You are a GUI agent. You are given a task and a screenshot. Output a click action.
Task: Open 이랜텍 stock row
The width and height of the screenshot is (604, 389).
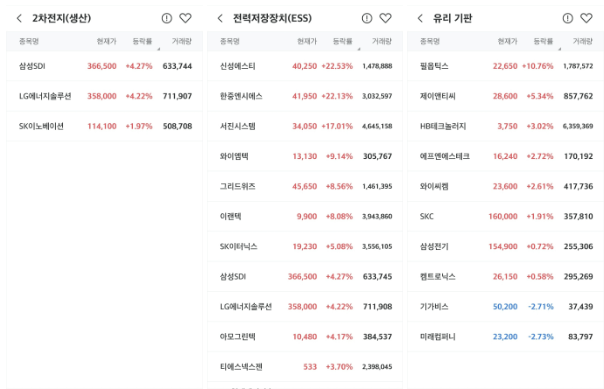pos(305,216)
